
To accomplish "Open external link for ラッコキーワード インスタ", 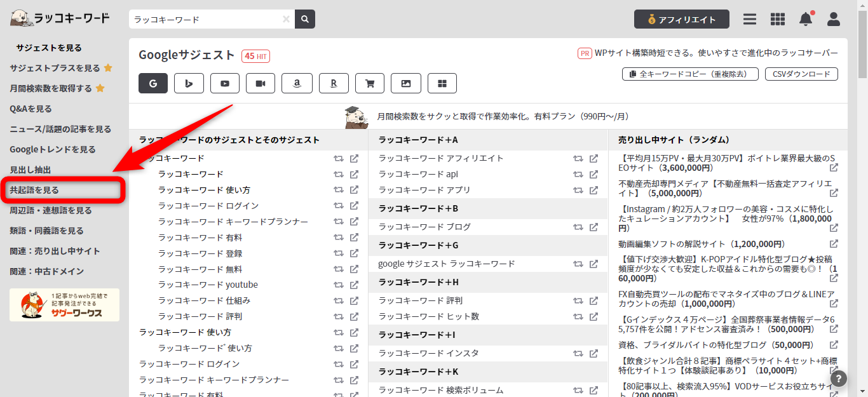I will pyautogui.click(x=594, y=353).
